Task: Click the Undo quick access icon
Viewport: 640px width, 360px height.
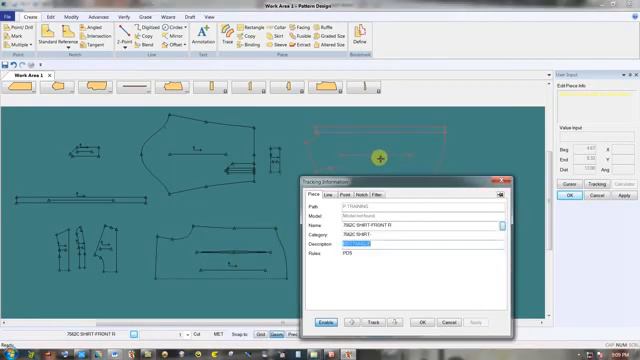Action: pos(13,65)
